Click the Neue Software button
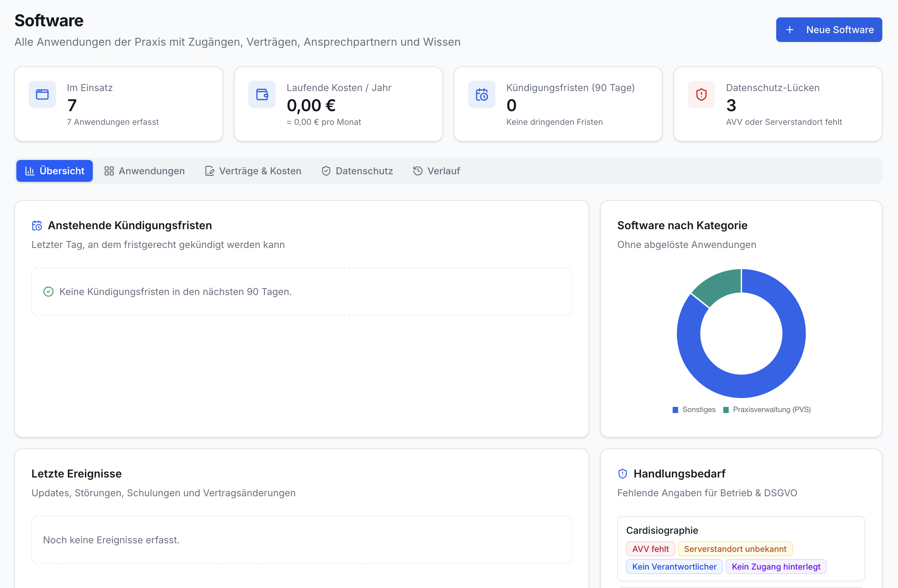898x588 pixels. pyautogui.click(x=829, y=30)
